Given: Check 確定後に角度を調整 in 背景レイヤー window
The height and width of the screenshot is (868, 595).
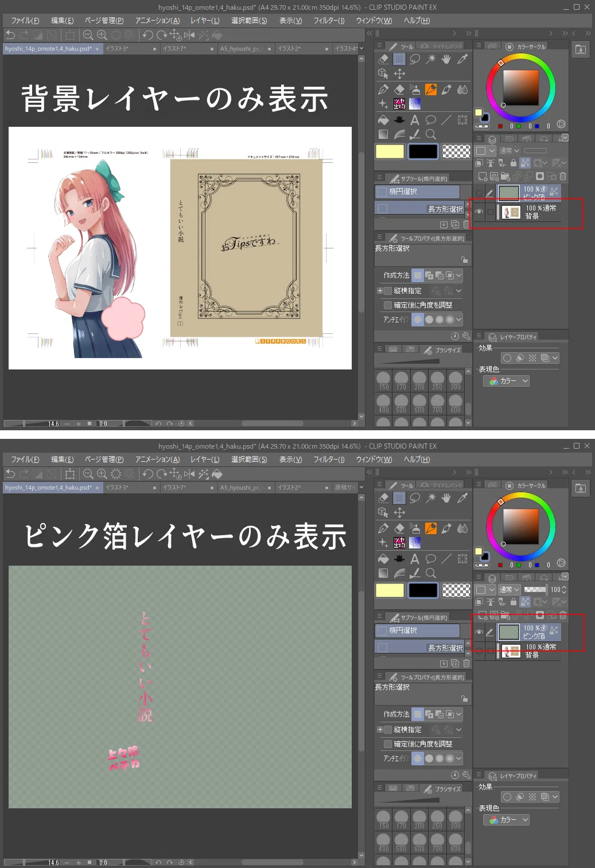Looking at the screenshot, I should coord(388,305).
